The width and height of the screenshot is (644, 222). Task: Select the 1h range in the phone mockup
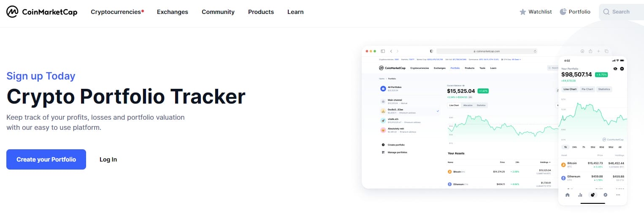click(566, 147)
